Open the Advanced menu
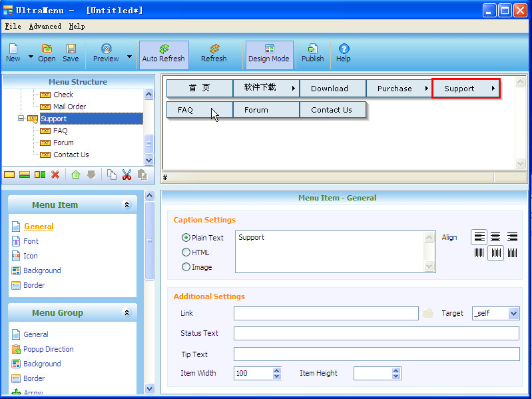 [45, 26]
